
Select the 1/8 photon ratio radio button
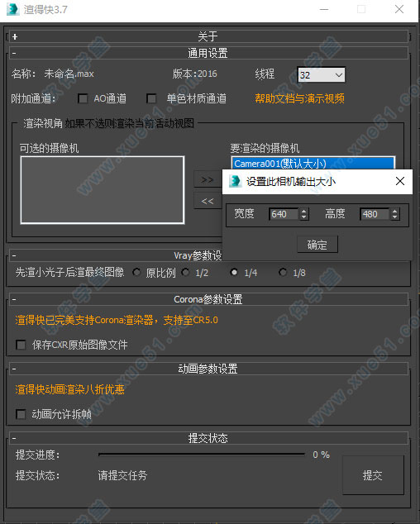pos(283,273)
